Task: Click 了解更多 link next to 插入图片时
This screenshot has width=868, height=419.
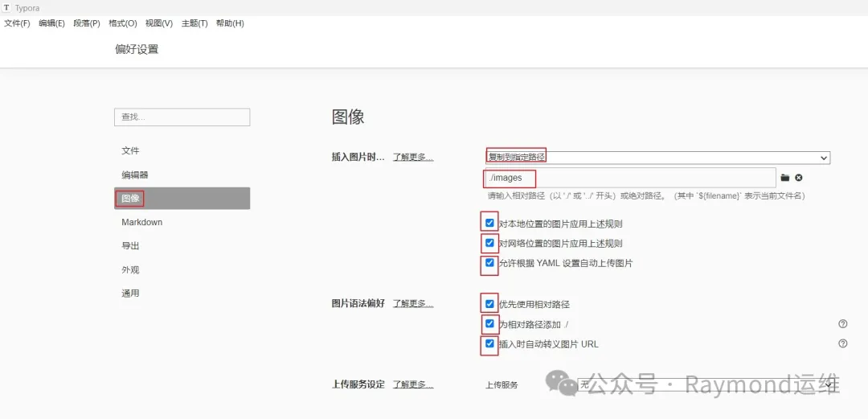Action: (413, 158)
